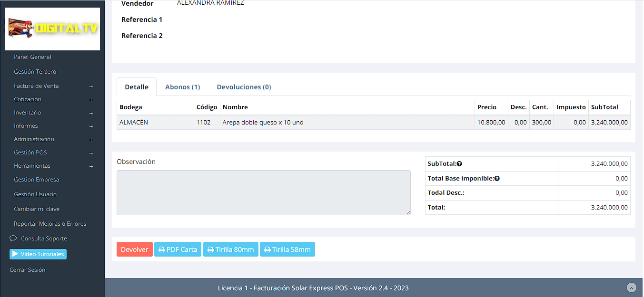The image size is (644, 297).
Task: Print Tirilla 80mm receipt
Action: click(x=230, y=249)
